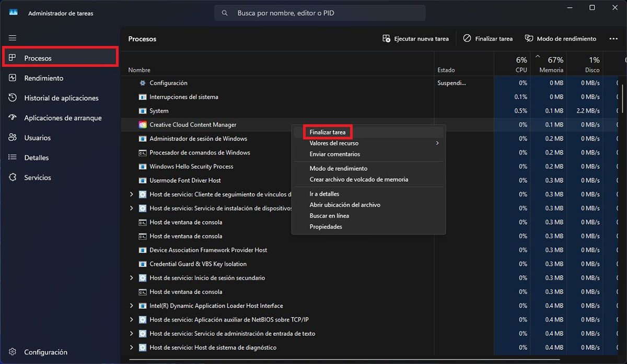Select Procesador de comandos de Windows icon
The height and width of the screenshot is (364, 627).
(x=143, y=152)
